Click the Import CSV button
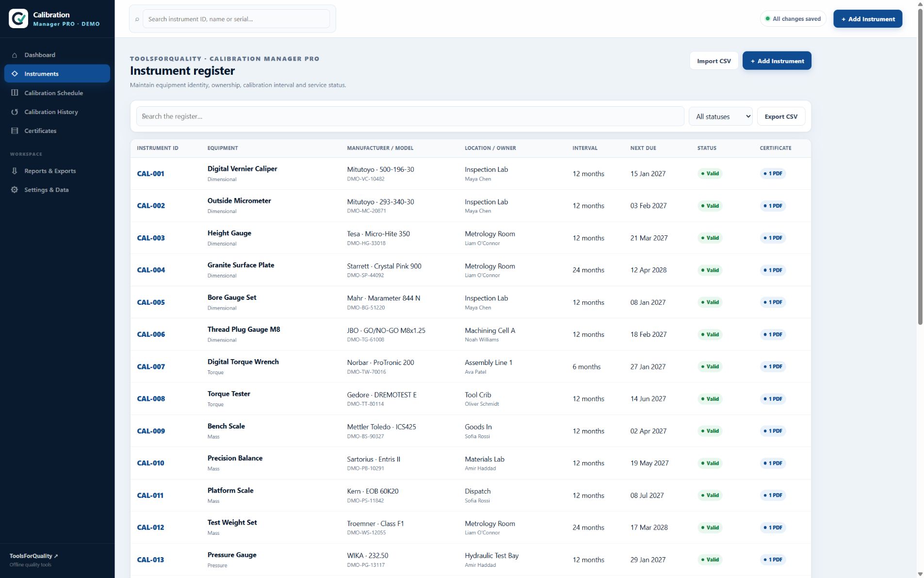The width and height of the screenshot is (924, 578). 713,61
